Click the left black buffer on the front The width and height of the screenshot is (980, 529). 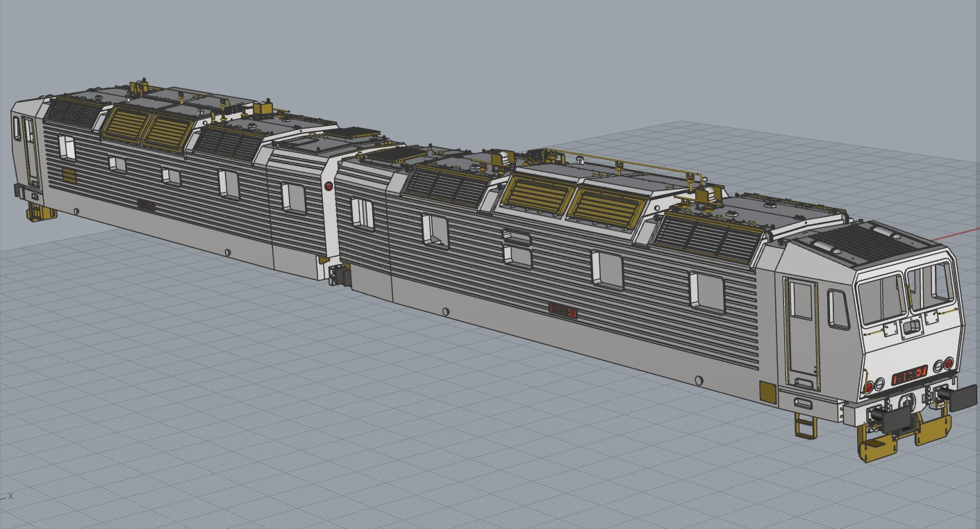click(896, 419)
